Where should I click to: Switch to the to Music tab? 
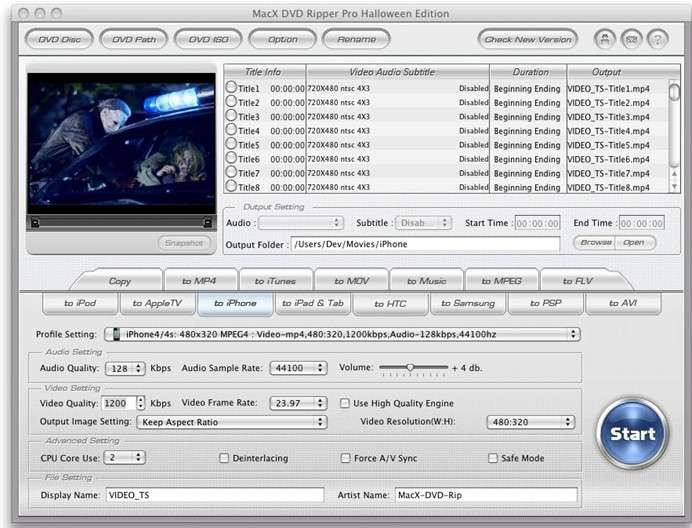pyautogui.click(x=426, y=281)
